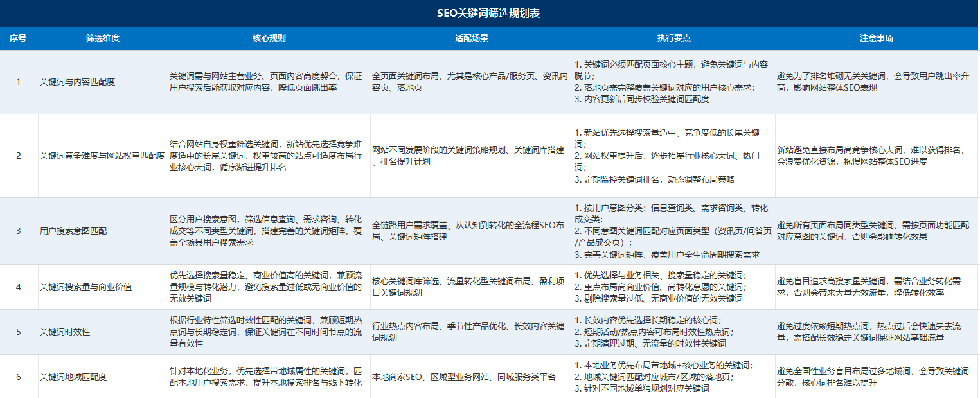Click scenario cell starting 本地商家SEO
Screen dimensions: 980x398
472,376
